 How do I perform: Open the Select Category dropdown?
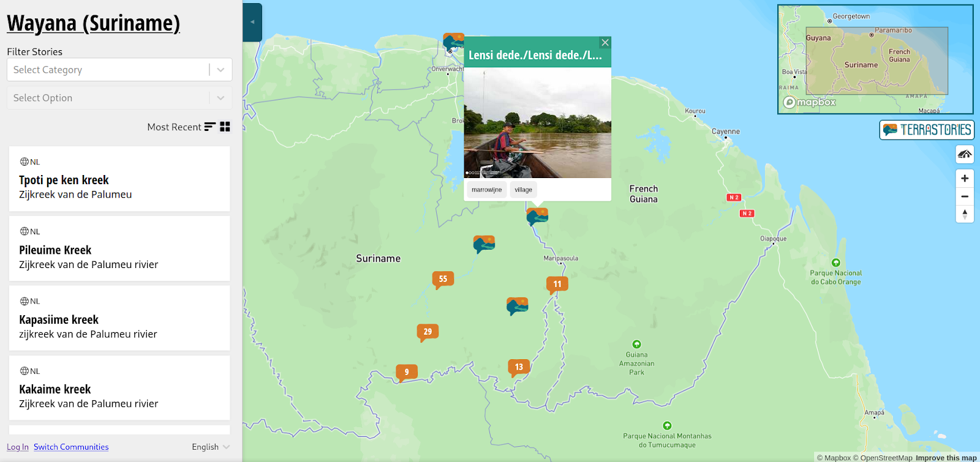pos(119,70)
